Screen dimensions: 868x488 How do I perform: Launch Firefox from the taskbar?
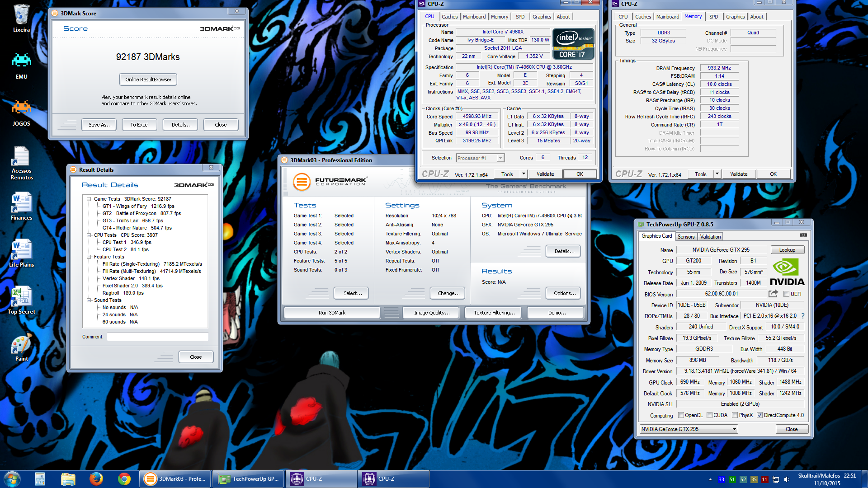(x=96, y=479)
